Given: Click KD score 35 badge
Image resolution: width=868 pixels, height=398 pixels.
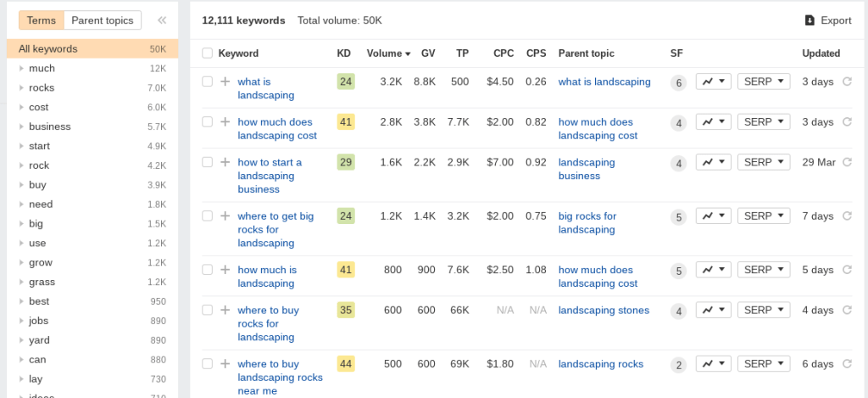Looking at the screenshot, I should (x=346, y=311).
